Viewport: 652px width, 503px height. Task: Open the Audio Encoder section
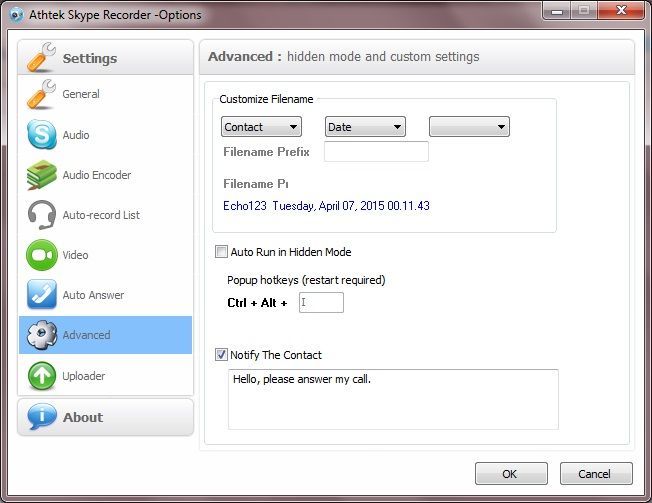pyautogui.click(x=96, y=175)
